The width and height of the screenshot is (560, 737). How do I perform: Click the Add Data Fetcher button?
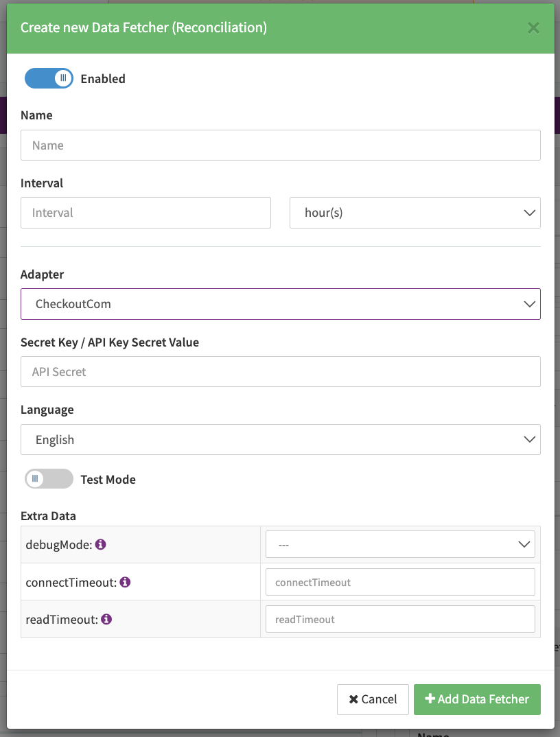coord(477,699)
